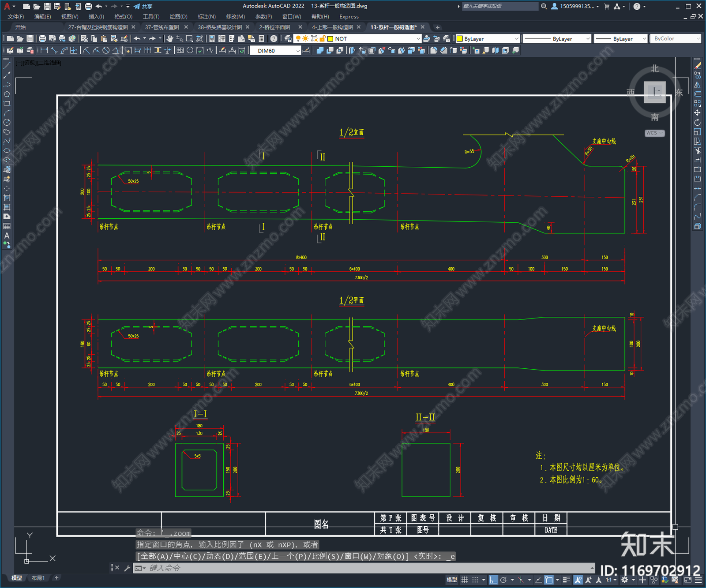Viewport: 706px width, 588px height.
Task: Select the Line tool in the draw toolbar
Action: 7,66
